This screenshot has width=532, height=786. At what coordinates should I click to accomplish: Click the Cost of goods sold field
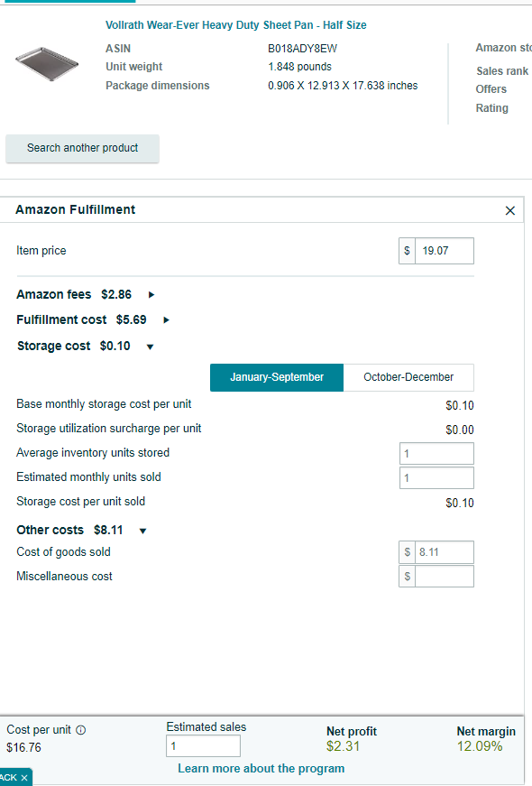[x=445, y=552]
